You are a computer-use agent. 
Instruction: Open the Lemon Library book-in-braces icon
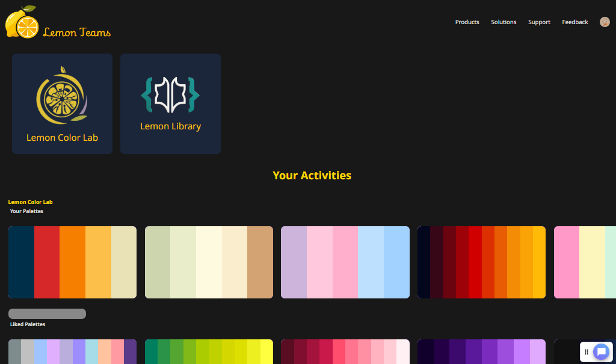click(x=170, y=94)
